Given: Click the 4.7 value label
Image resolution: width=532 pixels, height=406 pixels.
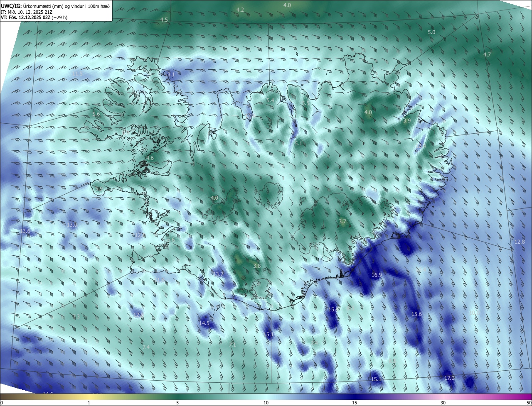Looking at the screenshot, I should [487, 54].
